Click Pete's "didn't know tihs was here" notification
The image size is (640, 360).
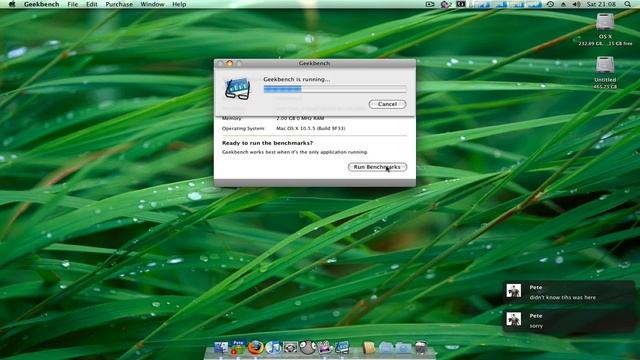[x=569, y=292]
